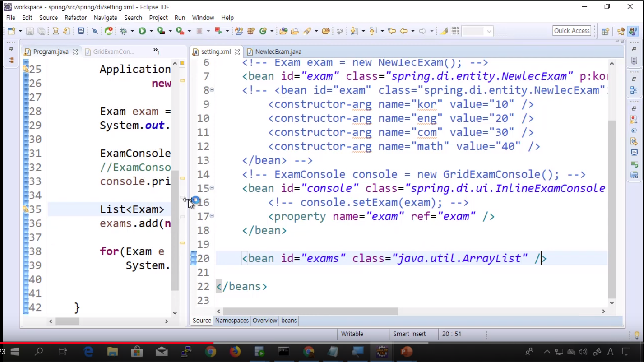The width and height of the screenshot is (644, 363).
Task: Open Edge browser from taskbar
Action: pos(88,352)
